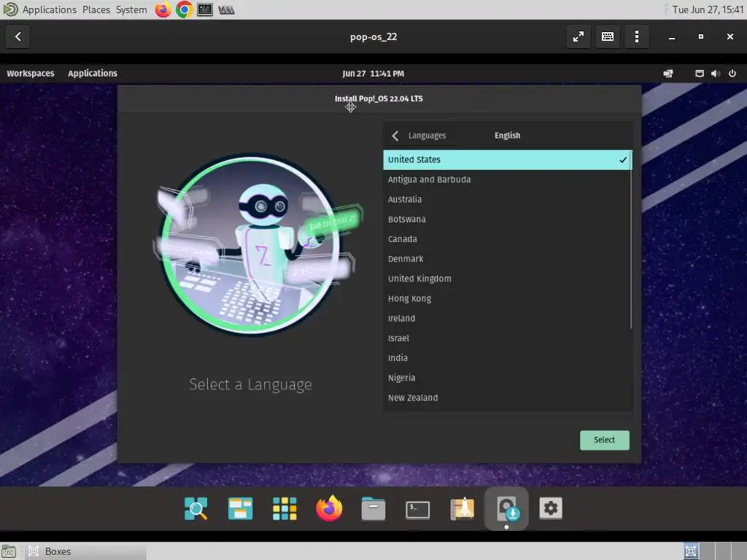747x560 pixels.
Task: Enter fullscreen mode for pop-os_22
Action: (578, 36)
